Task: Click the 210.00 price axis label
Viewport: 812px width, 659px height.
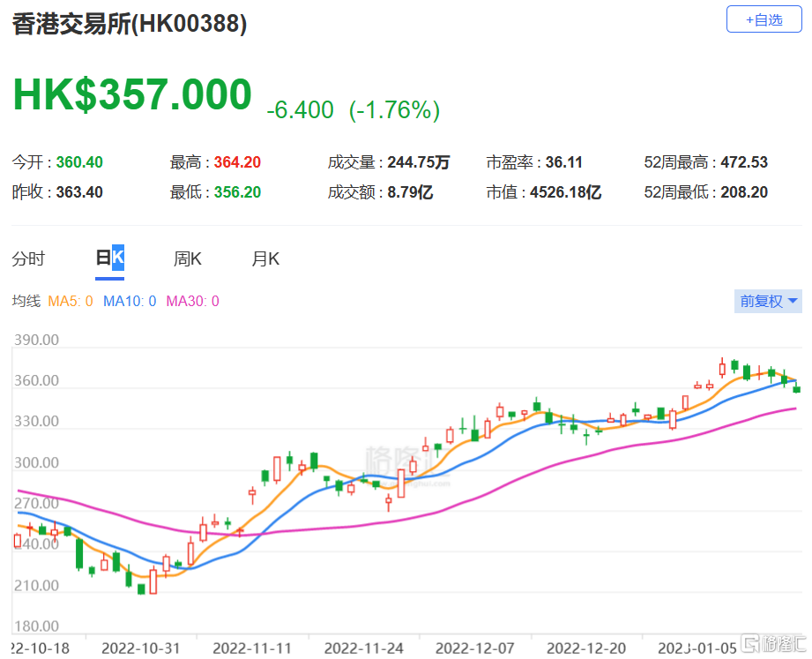Action: (36, 586)
